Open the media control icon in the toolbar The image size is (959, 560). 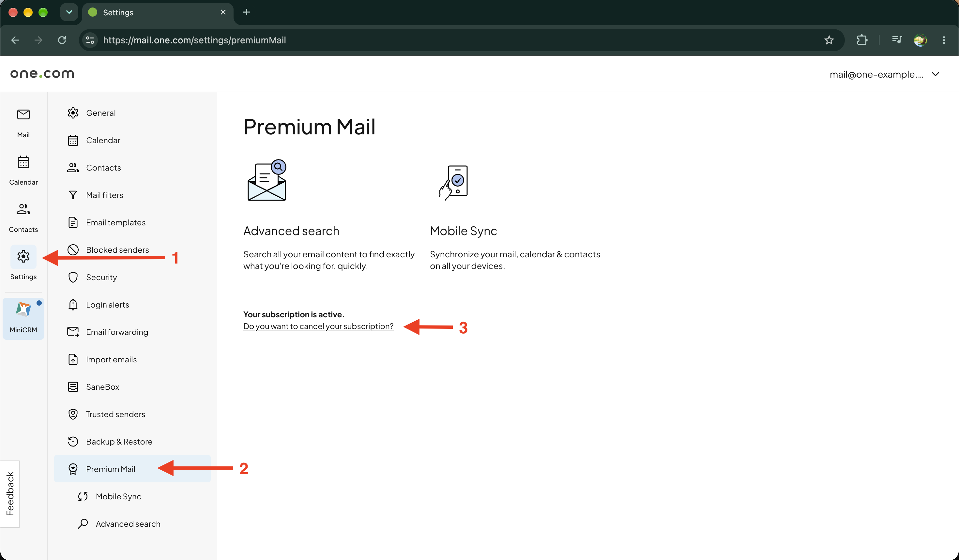(x=897, y=40)
